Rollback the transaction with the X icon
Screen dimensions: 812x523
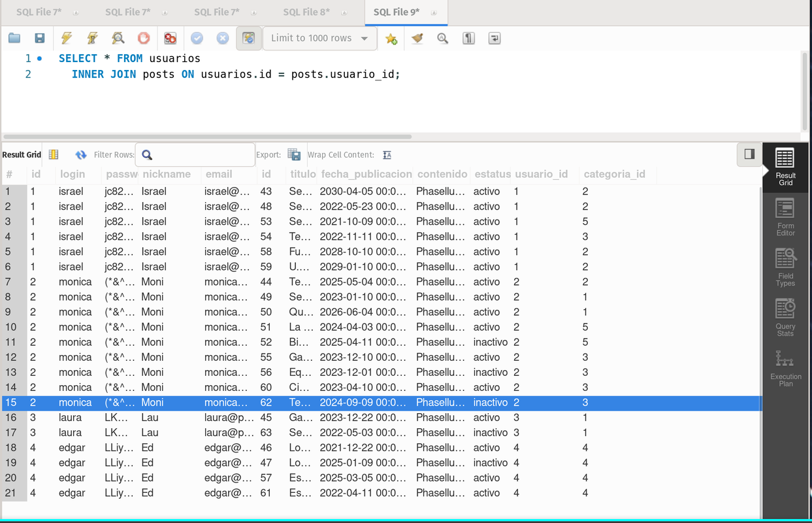[223, 39]
